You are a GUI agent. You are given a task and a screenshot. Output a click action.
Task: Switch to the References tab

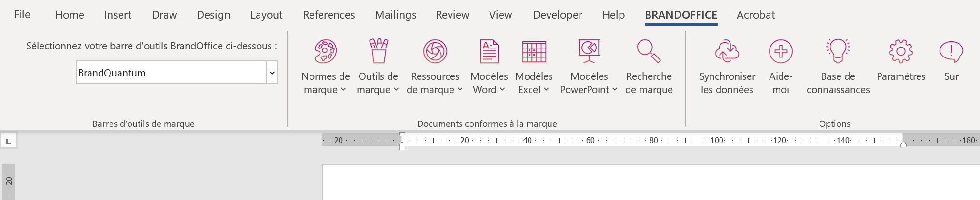(329, 15)
